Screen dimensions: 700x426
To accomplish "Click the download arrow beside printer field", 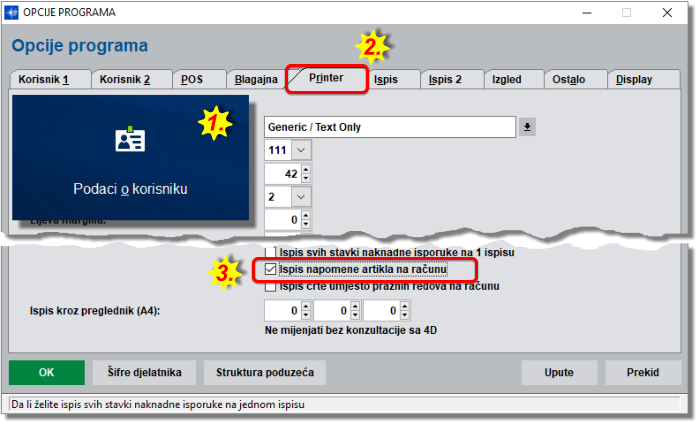I will 528,127.
